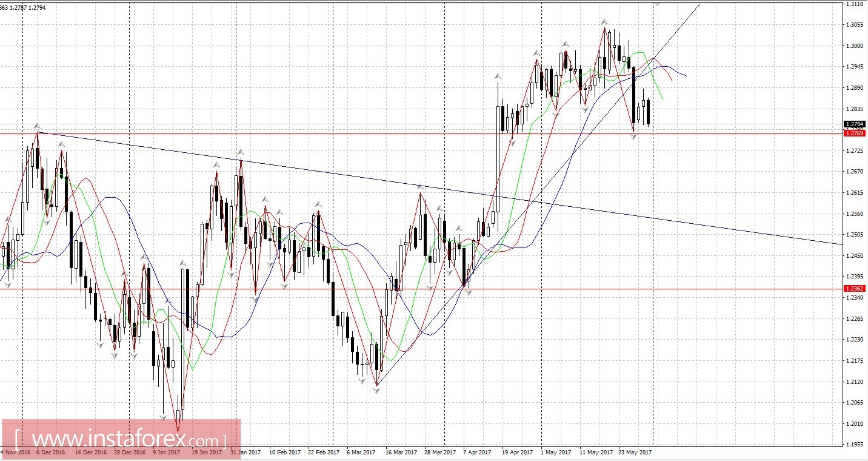Click the 1.3110 price axis label
This screenshot has width=868, height=461.
(x=855, y=4)
